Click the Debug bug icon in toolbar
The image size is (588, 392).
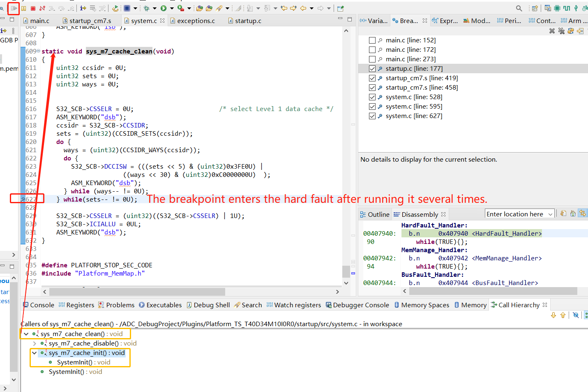(147, 8)
